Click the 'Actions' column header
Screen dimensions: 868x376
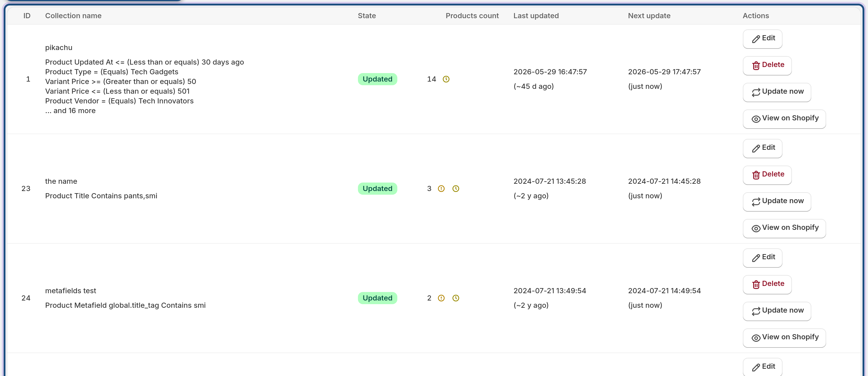tap(756, 16)
